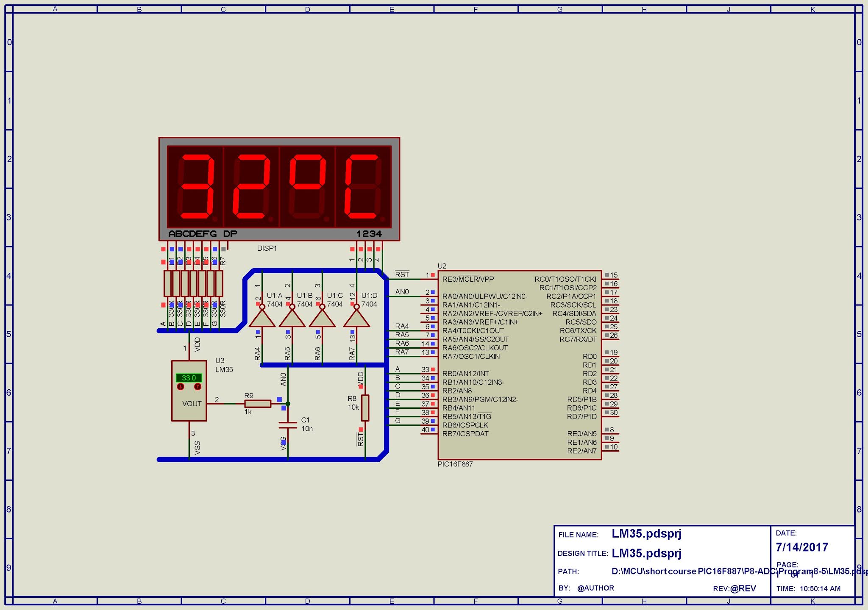This screenshot has height=610, width=868.
Task: Raise LM35 temperature with the up arrow
Action: pyautogui.click(x=198, y=386)
